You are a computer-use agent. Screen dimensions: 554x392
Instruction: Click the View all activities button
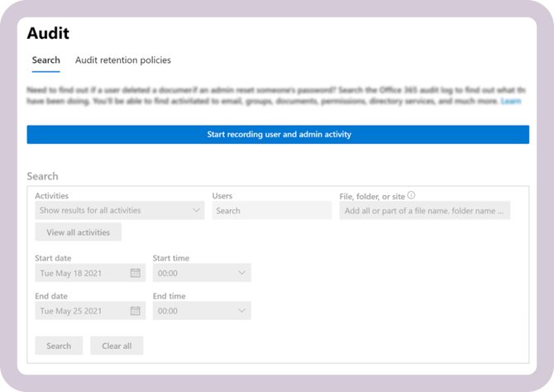click(78, 232)
